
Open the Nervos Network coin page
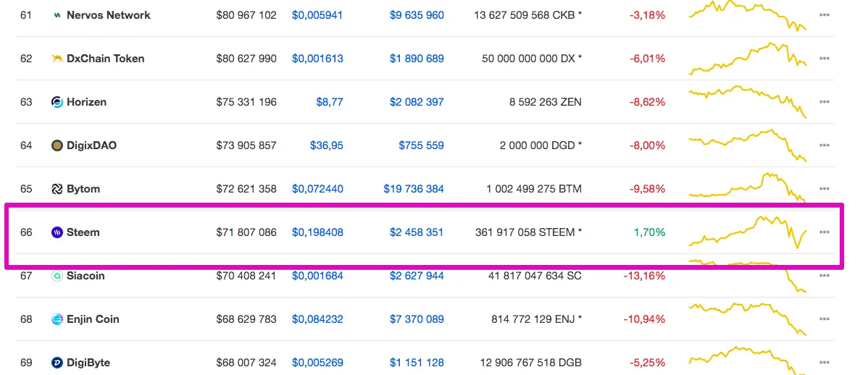pyautogui.click(x=109, y=15)
